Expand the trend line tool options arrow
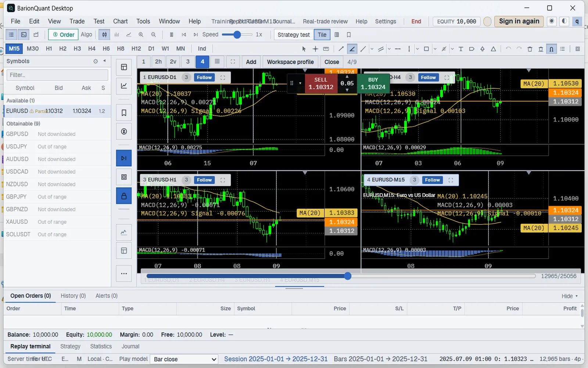Viewport: 588px width, 368px height. [372, 49]
